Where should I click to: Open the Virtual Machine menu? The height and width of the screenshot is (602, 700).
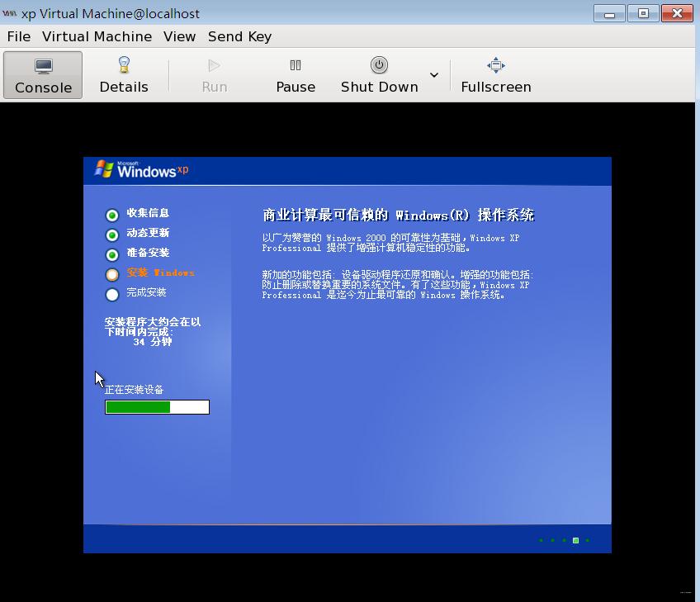(97, 36)
